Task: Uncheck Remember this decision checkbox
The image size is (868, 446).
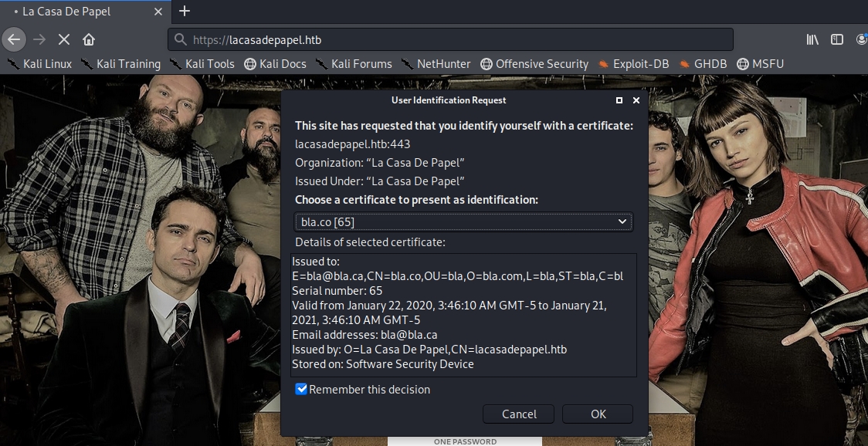Action: 302,390
